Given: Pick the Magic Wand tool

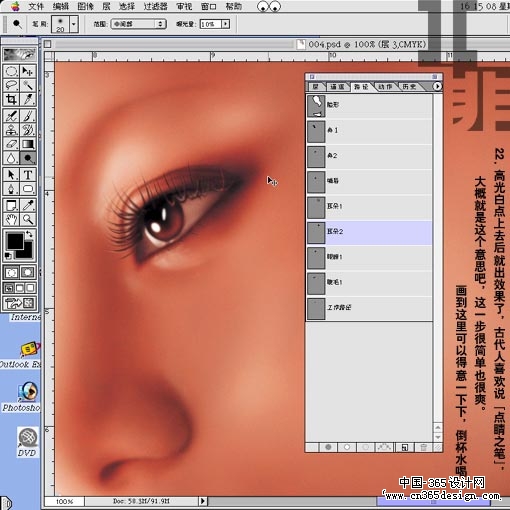Looking at the screenshot, I should pos(28,85).
